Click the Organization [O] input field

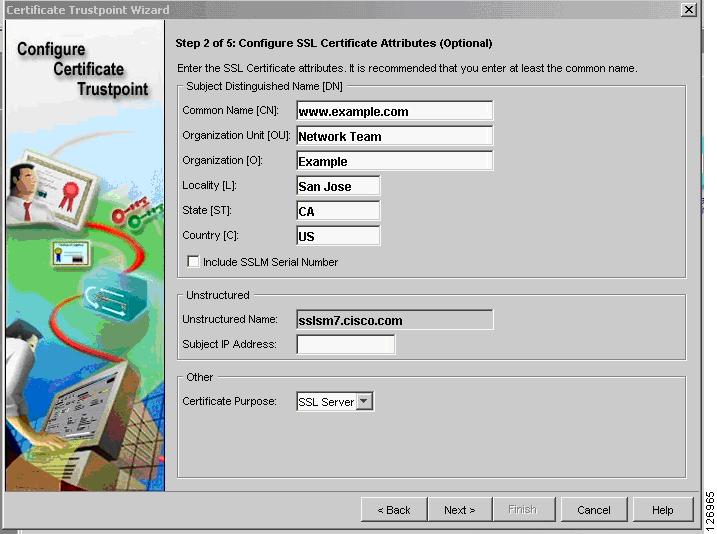click(x=395, y=161)
